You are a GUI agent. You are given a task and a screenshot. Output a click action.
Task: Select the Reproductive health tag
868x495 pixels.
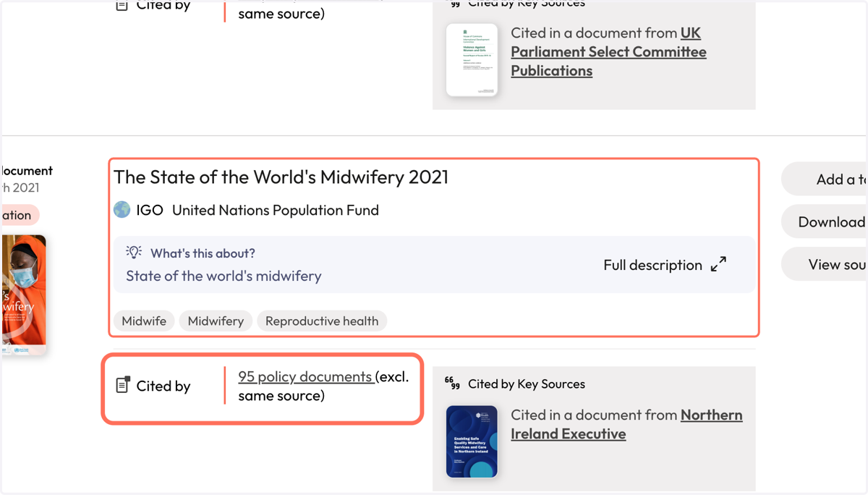click(x=322, y=321)
